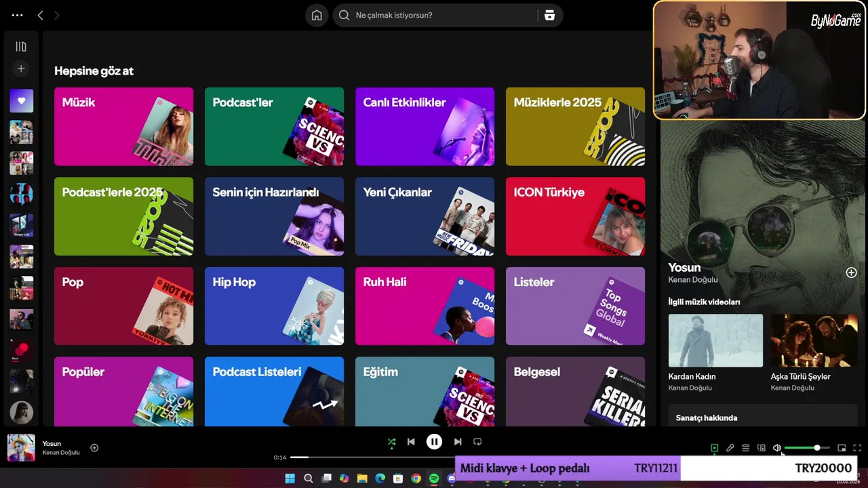
Task: Open the Yeni Çıkanlar card
Action: pos(425,216)
